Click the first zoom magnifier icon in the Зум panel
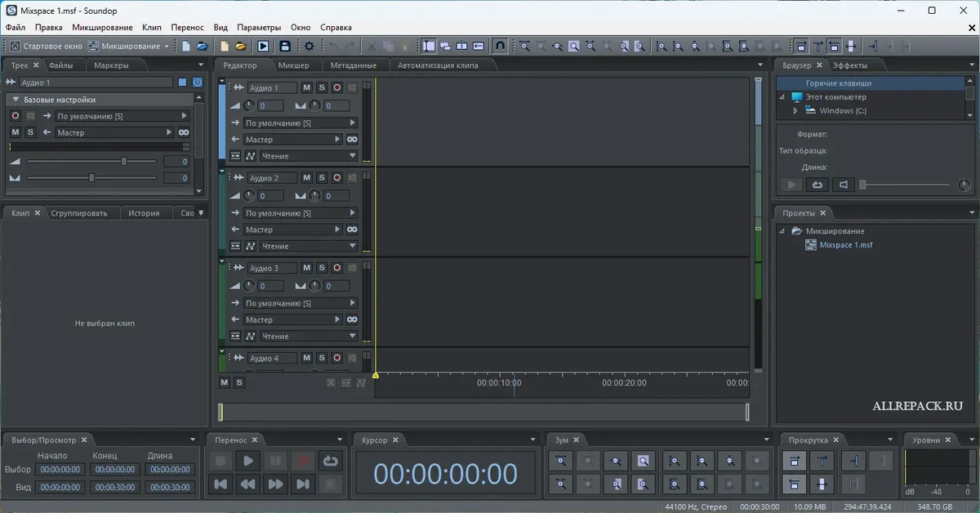980x513 pixels. click(562, 462)
